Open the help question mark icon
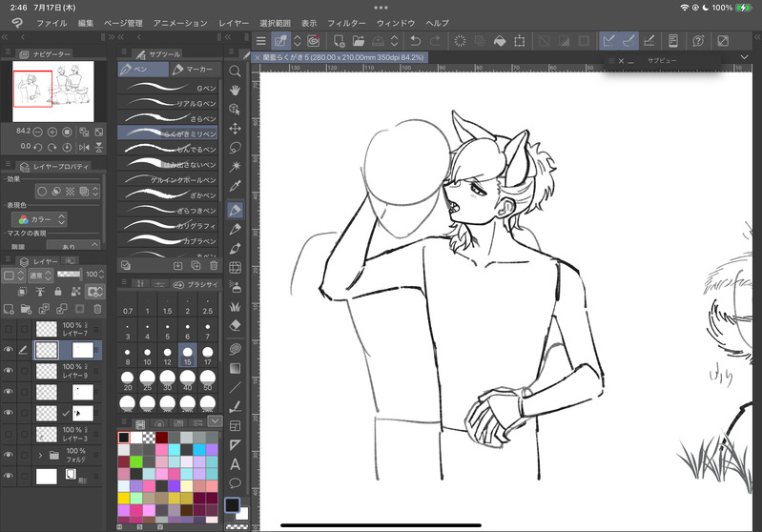The height and width of the screenshot is (532, 762). click(x=698, y=41)
